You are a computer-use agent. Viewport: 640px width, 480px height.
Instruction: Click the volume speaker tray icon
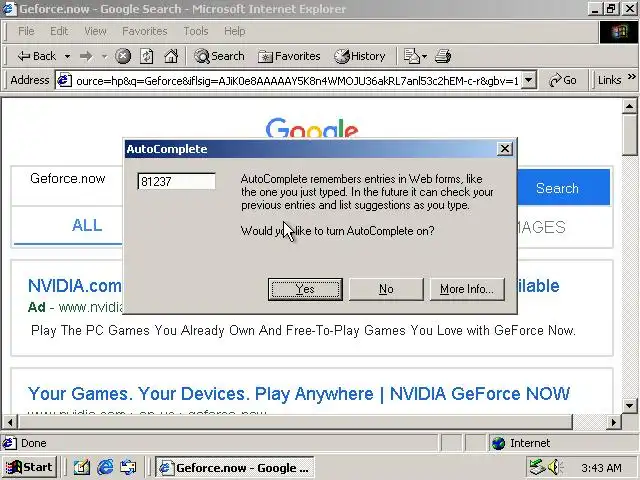556,467
